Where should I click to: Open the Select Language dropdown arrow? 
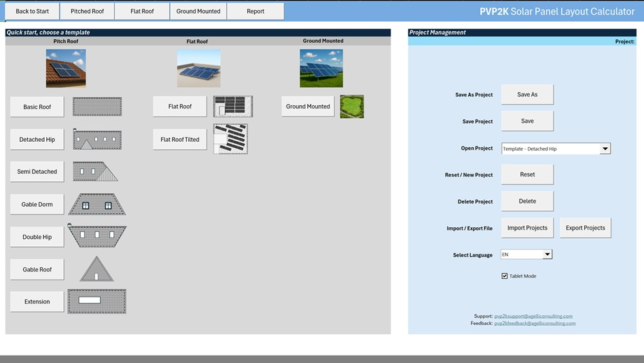tap(547, 254)
